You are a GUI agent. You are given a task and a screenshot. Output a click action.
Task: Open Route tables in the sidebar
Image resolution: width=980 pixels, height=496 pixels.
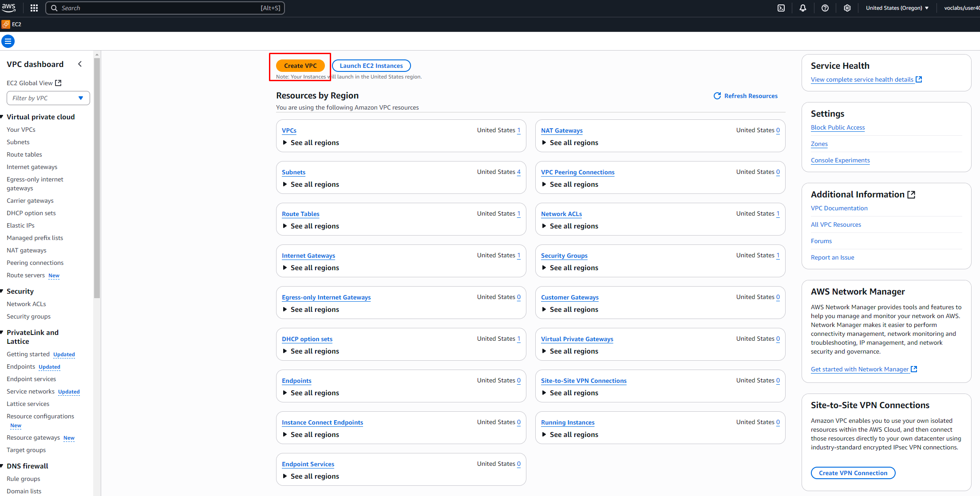(x=24, y=154)
